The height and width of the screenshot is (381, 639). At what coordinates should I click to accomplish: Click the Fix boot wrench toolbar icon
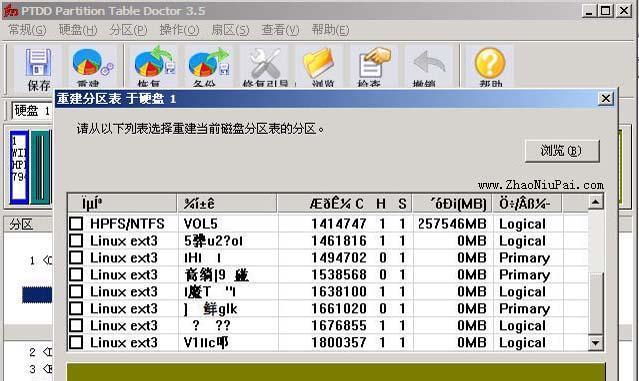[x=265, y=63]
